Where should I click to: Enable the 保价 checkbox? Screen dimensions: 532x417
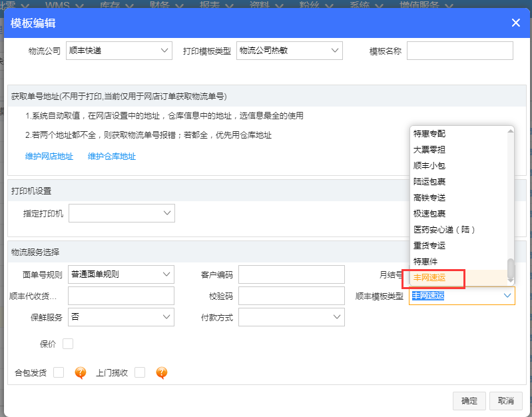point(68,344)
